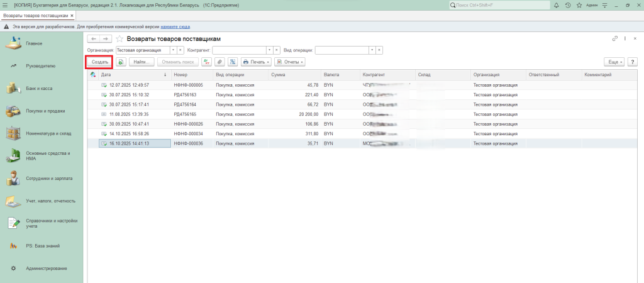Expand the Организация dropdown

[x=173, y=50]
